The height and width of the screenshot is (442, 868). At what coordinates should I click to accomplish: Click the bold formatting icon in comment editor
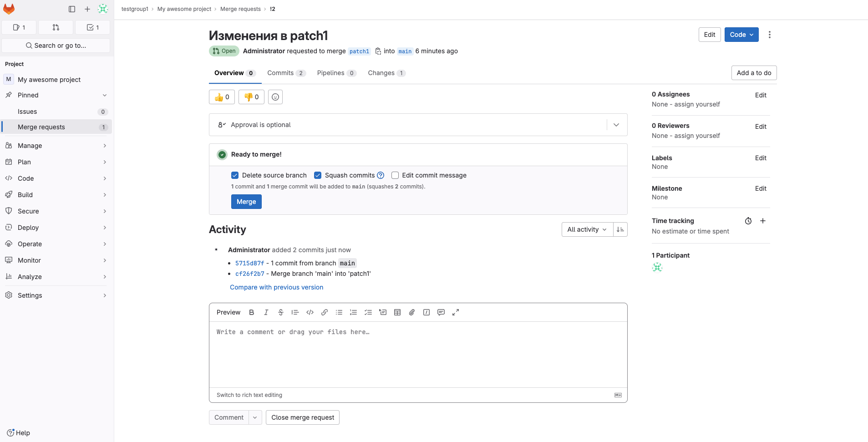coord(251,312)
